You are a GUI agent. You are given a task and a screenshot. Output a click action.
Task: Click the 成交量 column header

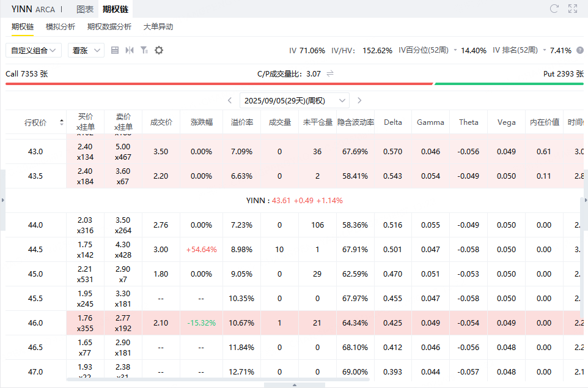(x=280, y=122)
